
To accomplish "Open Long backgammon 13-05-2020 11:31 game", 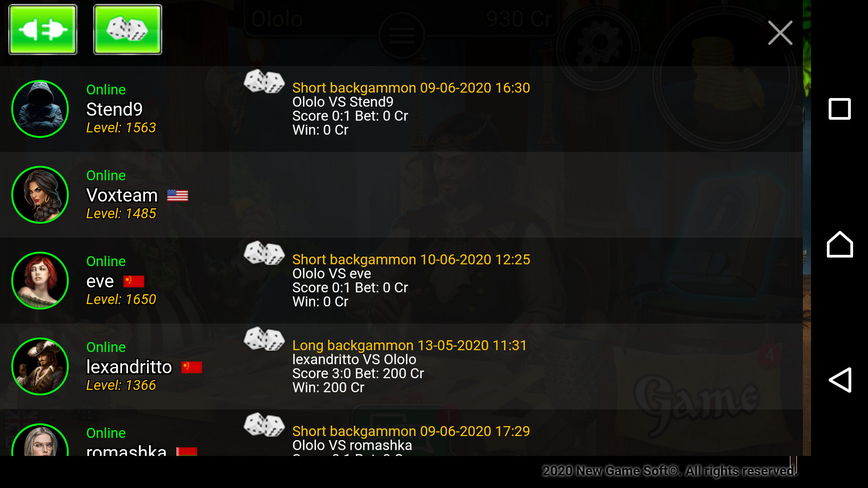I will click(410, 345).
